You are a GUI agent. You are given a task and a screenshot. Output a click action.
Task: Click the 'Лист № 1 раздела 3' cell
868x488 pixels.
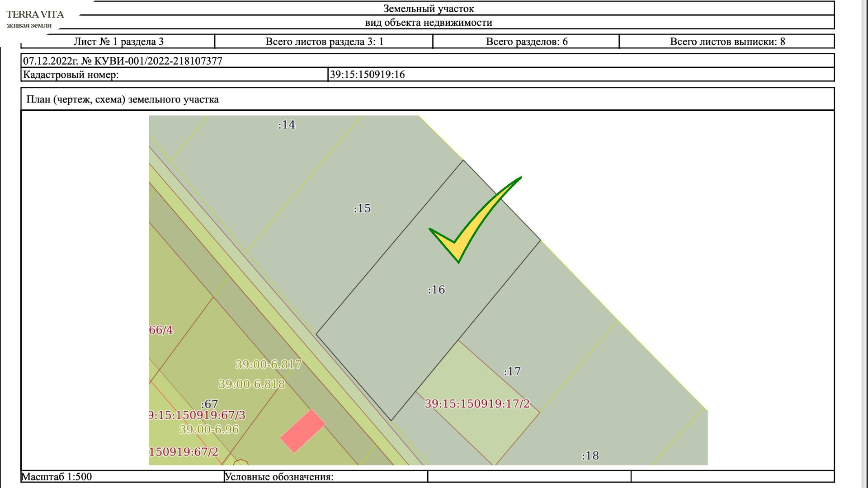point(118,42)
